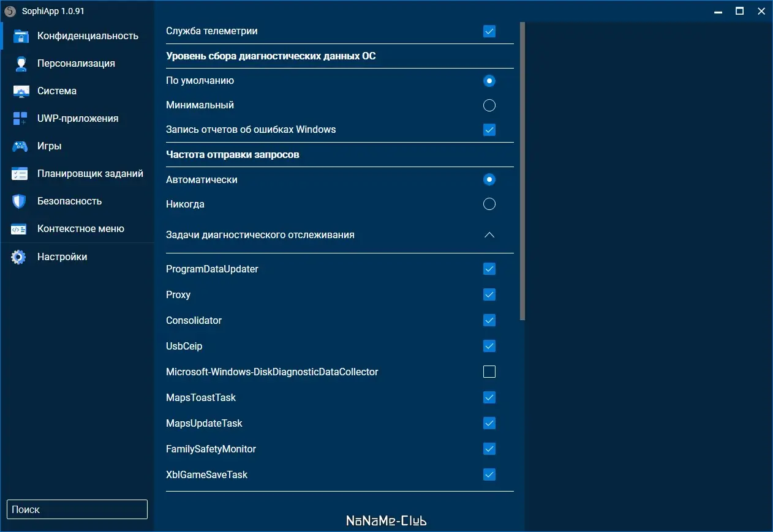Open the Система monitor icon
Image resolution: width=773 pixels, height=532 pixels.
click(21, 91)
